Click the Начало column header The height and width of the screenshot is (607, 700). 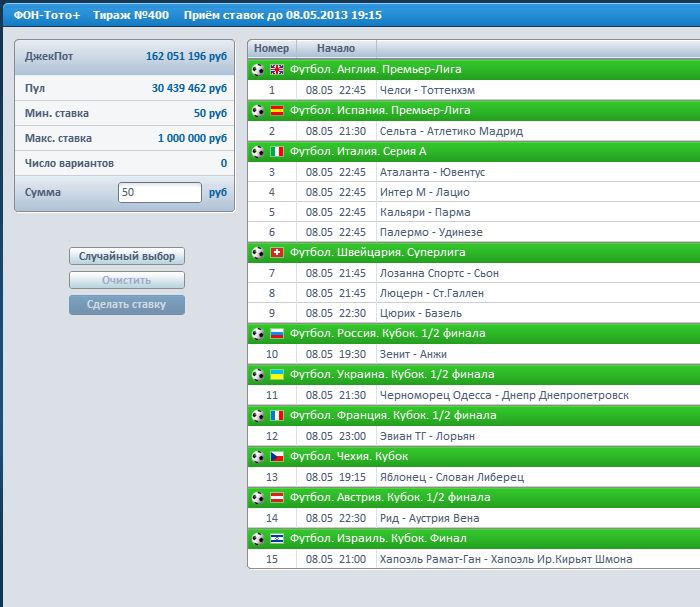[336, 48]
